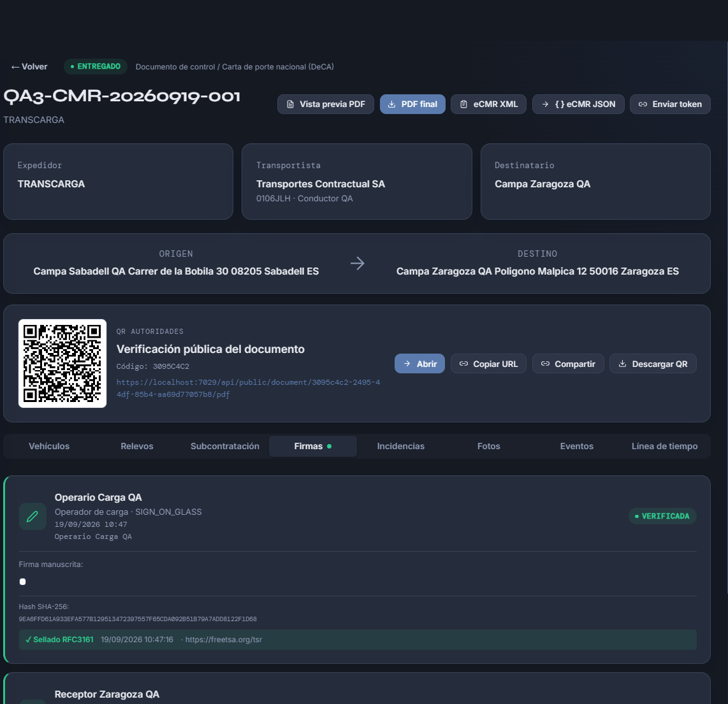Click document title QA3-CMR-20260919-001
This screenshot has width=728, height=704.
[x=122, y=97]
